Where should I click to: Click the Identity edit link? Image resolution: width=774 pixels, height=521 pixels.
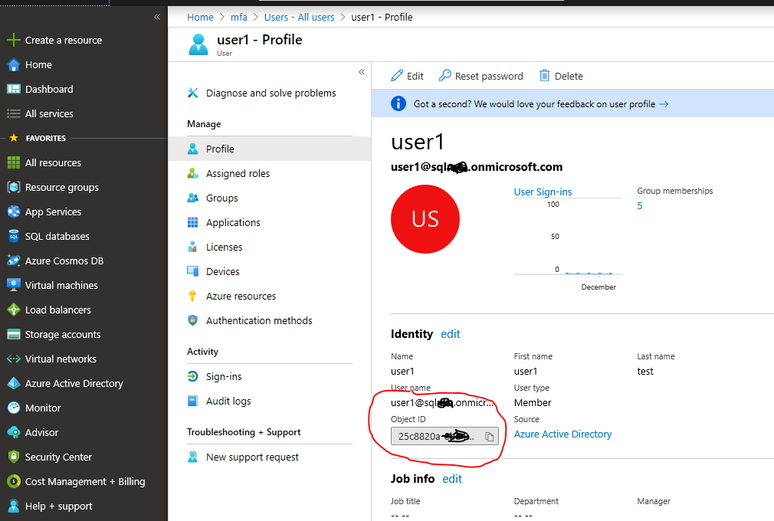pyautogui.click(x=450, y=334)
